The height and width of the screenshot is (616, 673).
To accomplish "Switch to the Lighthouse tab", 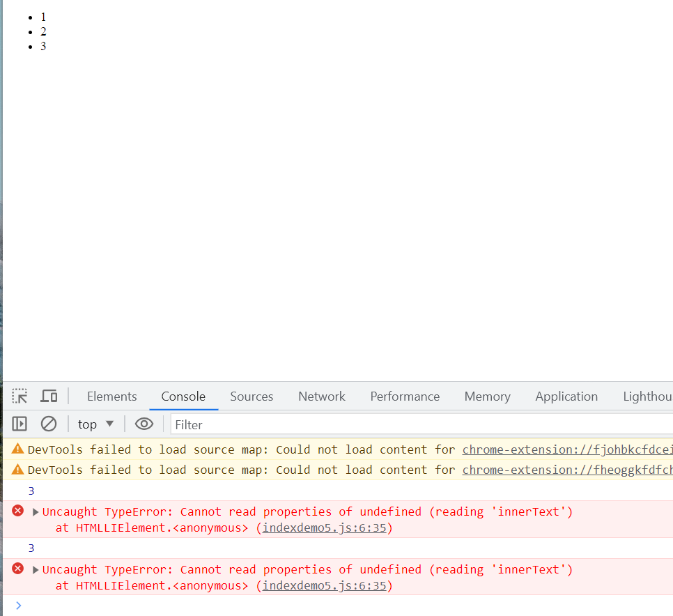I will tap(648, 396).
